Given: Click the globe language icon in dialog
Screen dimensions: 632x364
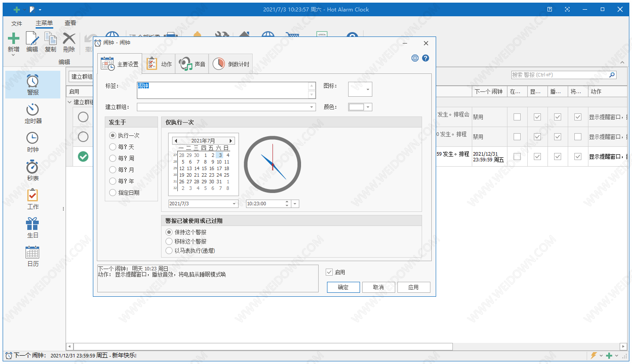Looking at the screenshot, I should coord(415,58).
